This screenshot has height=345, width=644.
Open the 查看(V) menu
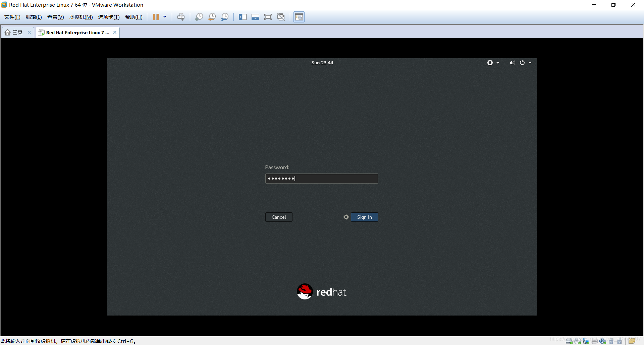coord(56,17)
